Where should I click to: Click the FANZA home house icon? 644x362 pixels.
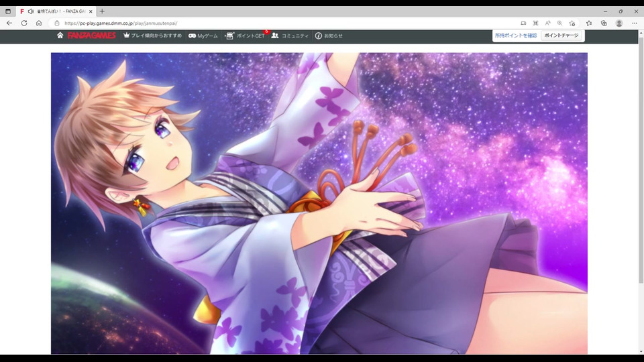click(60, 36)
